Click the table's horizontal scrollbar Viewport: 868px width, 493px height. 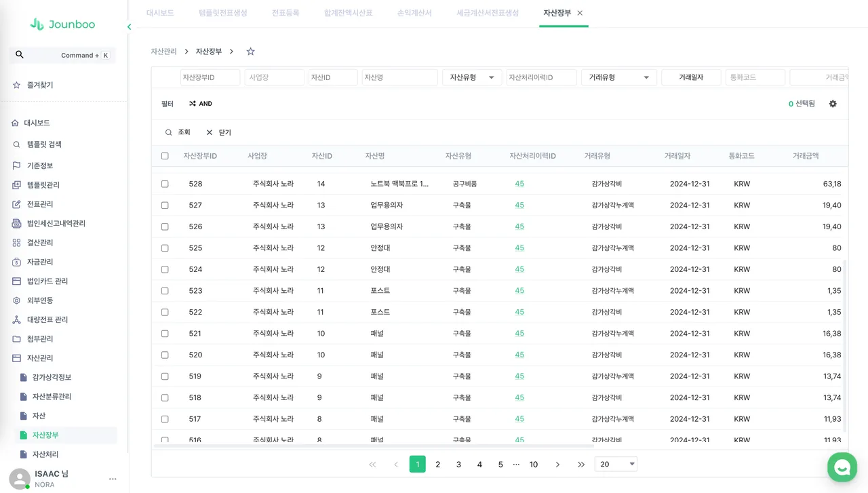pos(374,446)
